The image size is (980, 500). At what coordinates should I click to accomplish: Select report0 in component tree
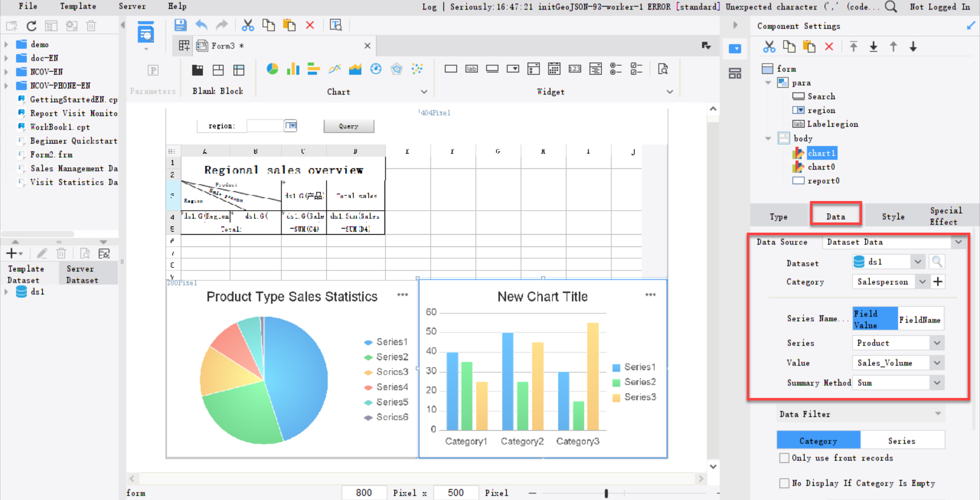coord(823,181)
